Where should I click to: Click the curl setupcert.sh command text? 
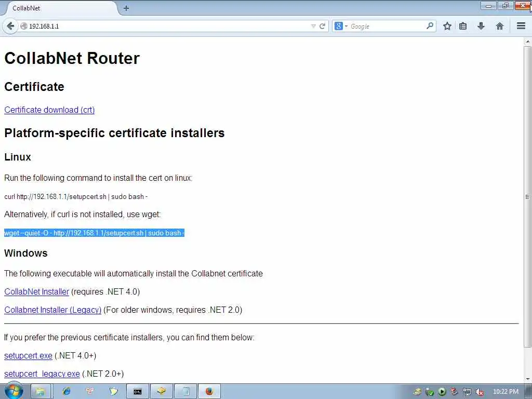[76, 197]
